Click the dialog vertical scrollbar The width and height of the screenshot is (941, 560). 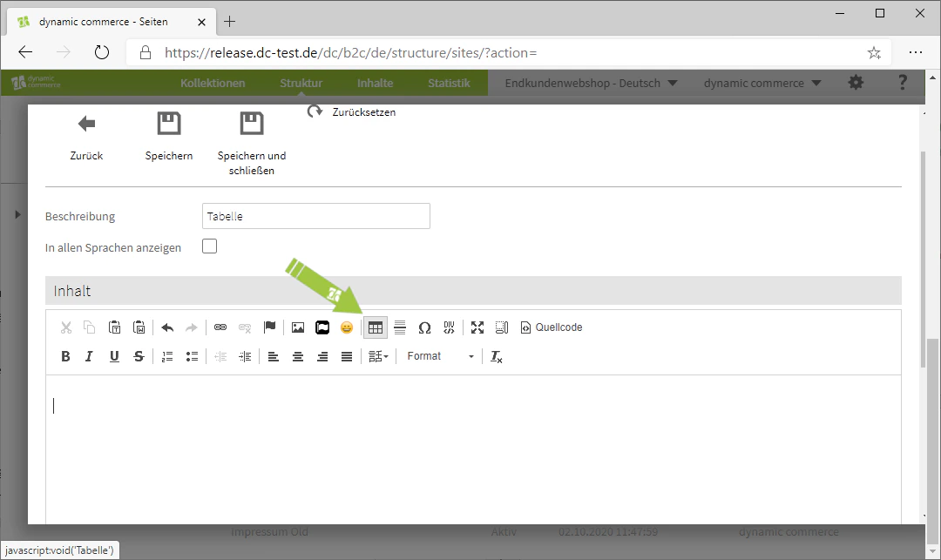923,259
